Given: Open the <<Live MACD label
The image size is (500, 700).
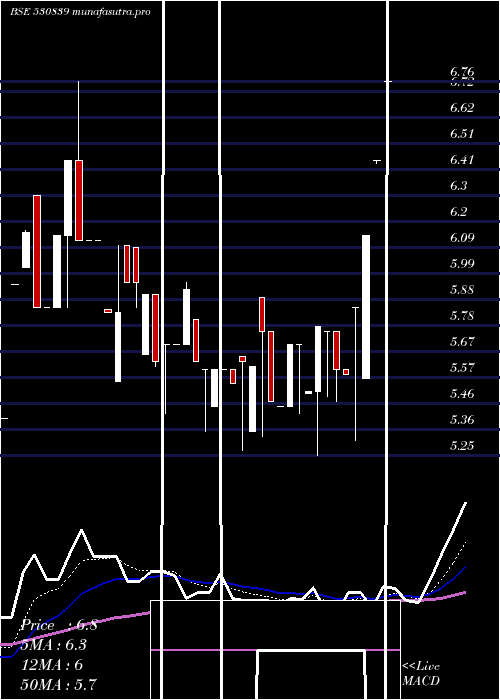Looking at the screenshot, I should pyautogui.click(x=421, y=673).
